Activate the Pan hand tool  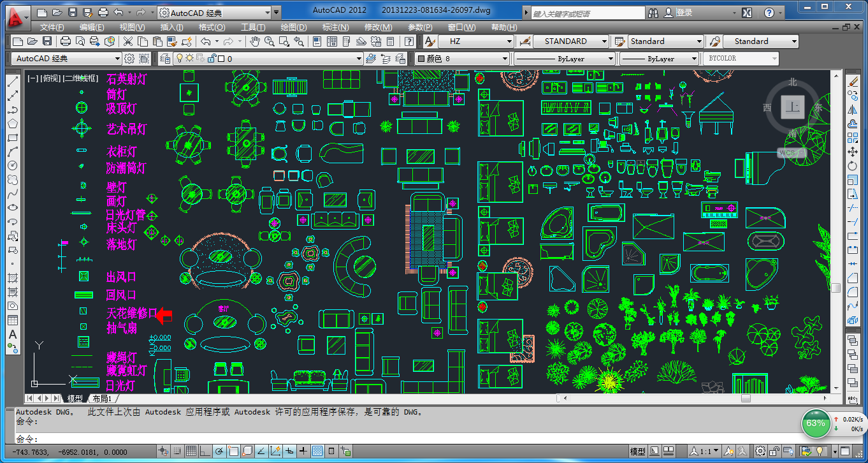pos(255,41)
